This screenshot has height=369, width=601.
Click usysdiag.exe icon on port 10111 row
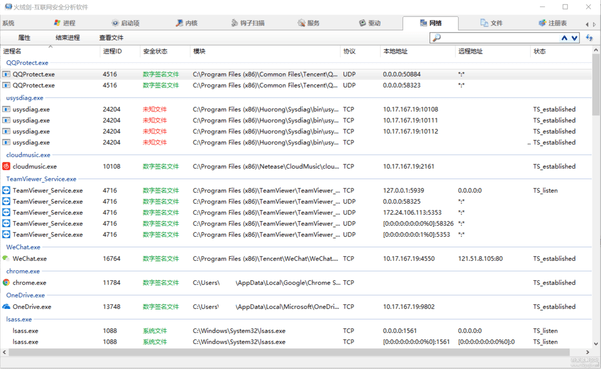coord(6,120)
